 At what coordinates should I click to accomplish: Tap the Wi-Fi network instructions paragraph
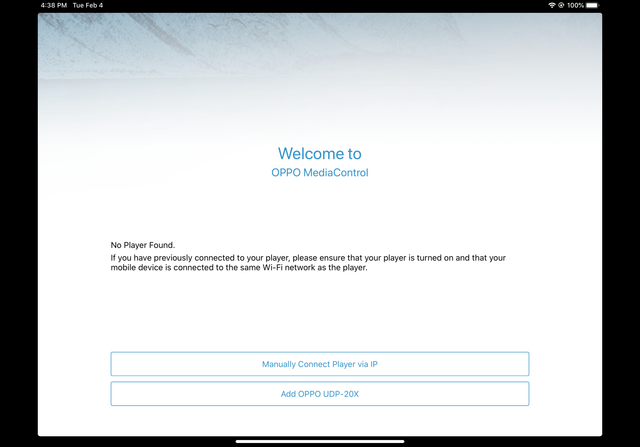point(308,262)
